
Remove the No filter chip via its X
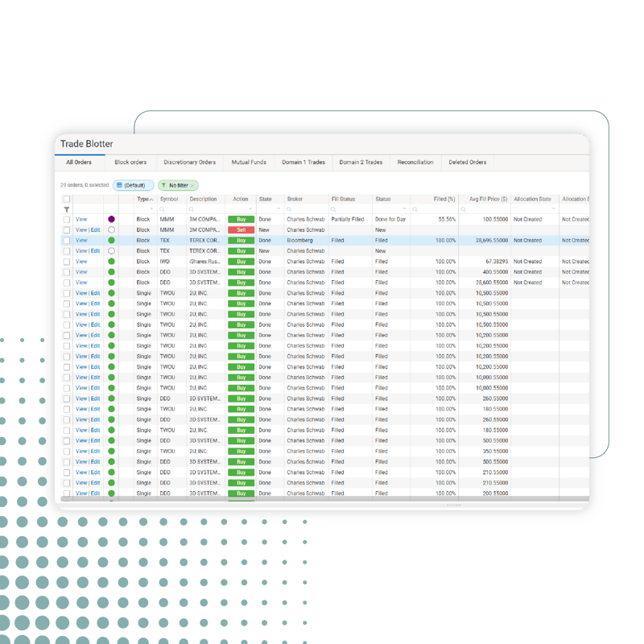(x=192, y=185)
